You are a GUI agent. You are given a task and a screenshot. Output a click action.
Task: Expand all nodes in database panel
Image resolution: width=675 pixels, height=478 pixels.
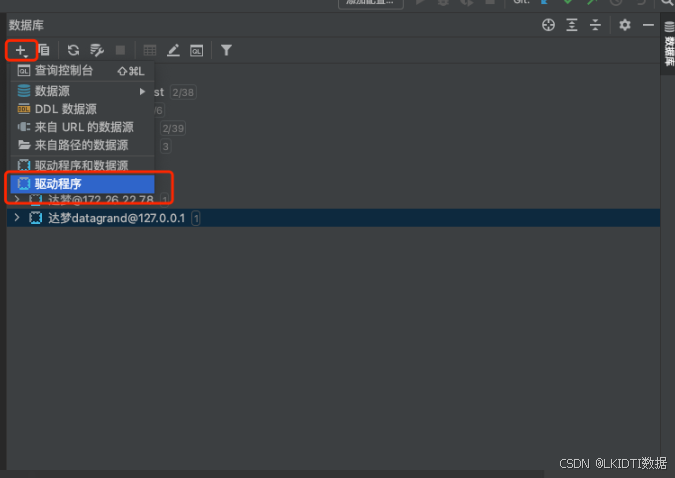pyautogui.click(x=572, y=25)
